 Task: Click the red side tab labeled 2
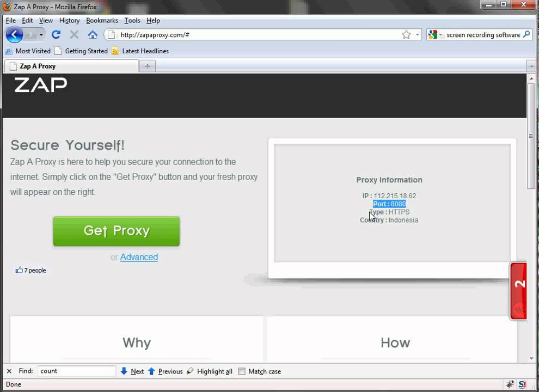tap(518, 291)
